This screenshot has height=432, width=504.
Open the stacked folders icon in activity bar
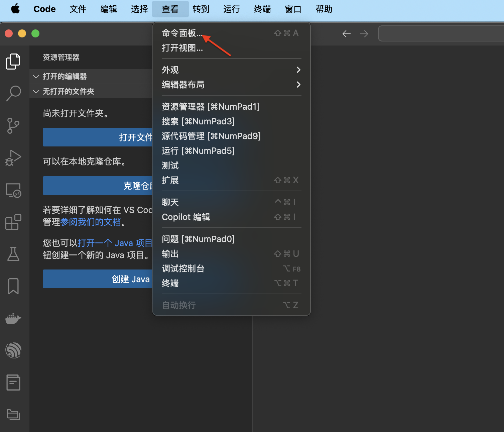click(13, 415)
